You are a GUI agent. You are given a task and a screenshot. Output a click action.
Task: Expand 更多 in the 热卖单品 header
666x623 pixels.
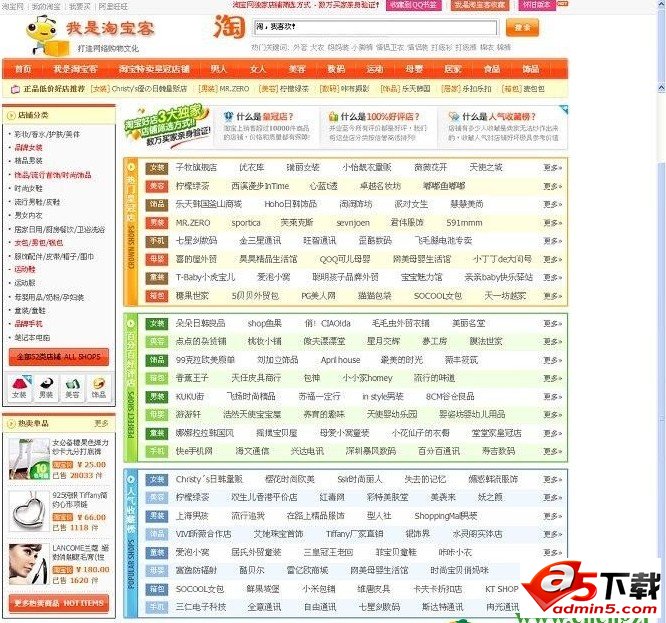[101, 423]
